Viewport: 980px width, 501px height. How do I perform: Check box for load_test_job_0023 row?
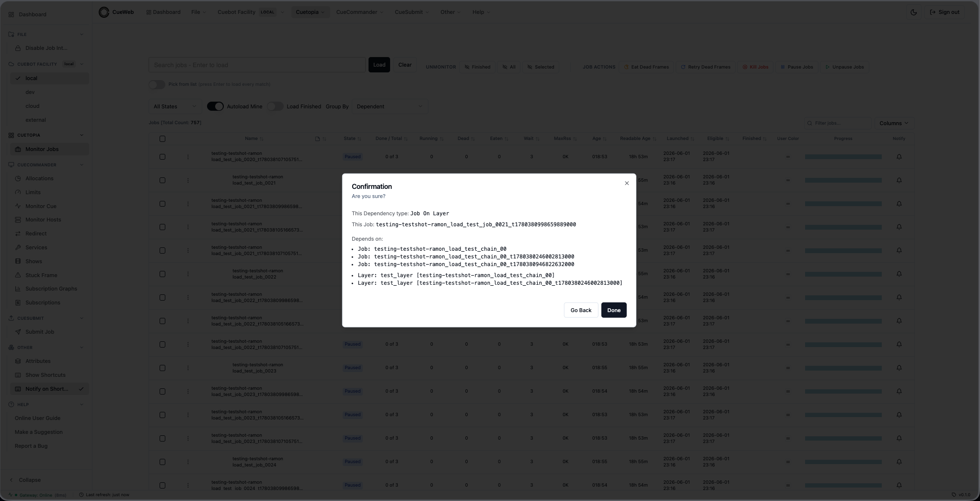(x=162, y=368)
